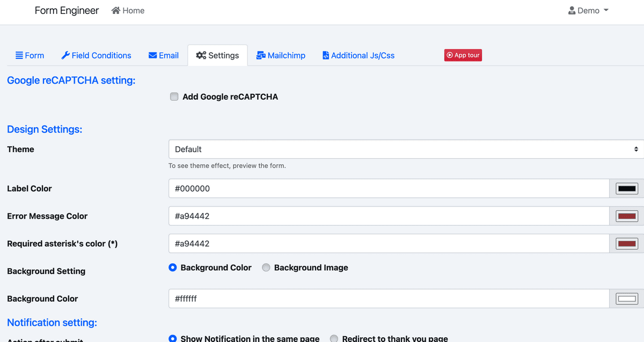Click the user icon next to Demo
Viewport: 644px width, 342px height.
(572, 11)
